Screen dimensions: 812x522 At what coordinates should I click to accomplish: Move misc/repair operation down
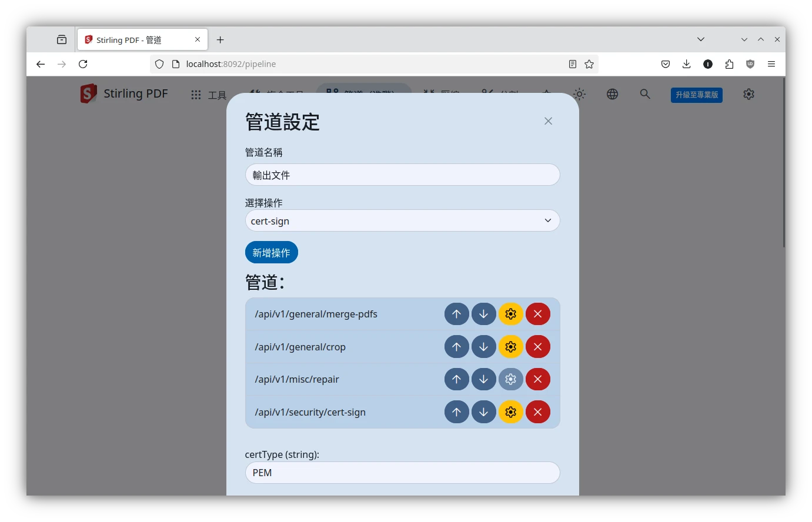tap(483, 379)
